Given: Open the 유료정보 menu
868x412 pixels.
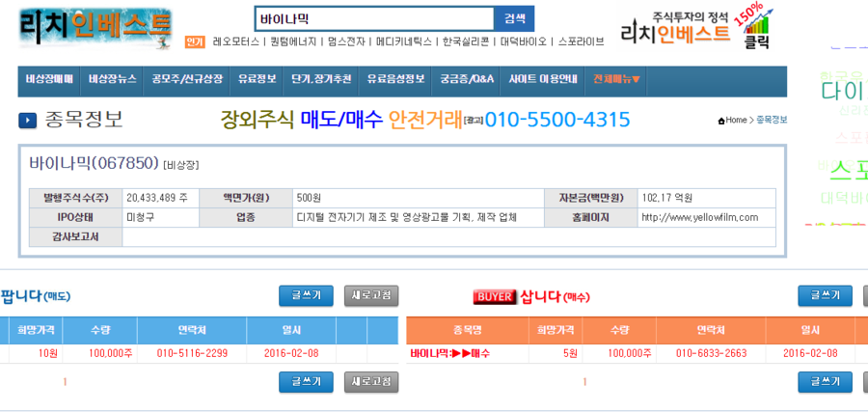Looking at the screenshot, I should (257, 78).
